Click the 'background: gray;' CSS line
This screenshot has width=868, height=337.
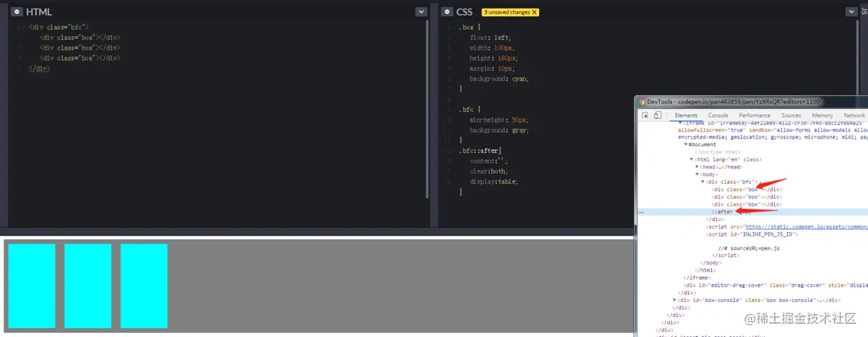(499, 130)
